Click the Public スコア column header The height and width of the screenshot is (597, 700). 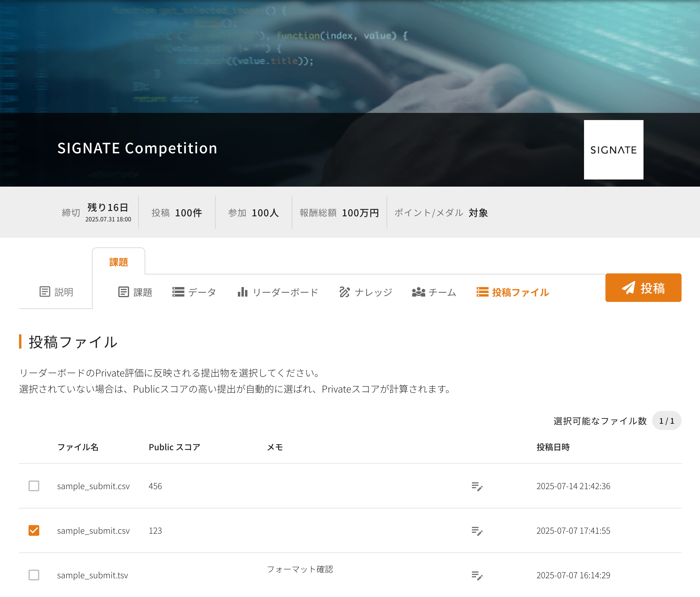coord(174,447)
